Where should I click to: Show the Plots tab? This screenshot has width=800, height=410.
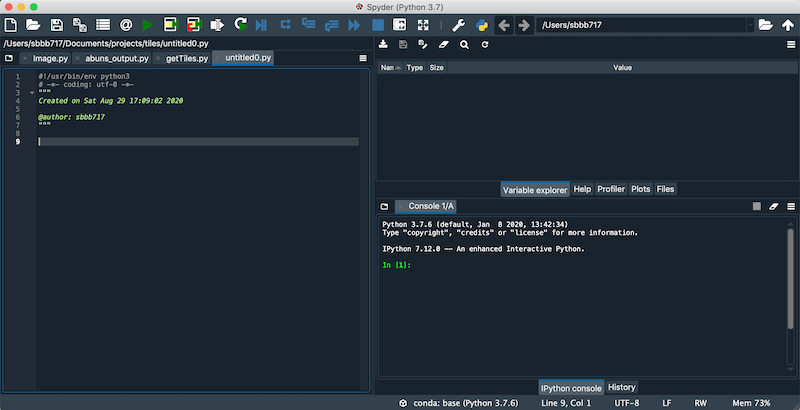640,189
